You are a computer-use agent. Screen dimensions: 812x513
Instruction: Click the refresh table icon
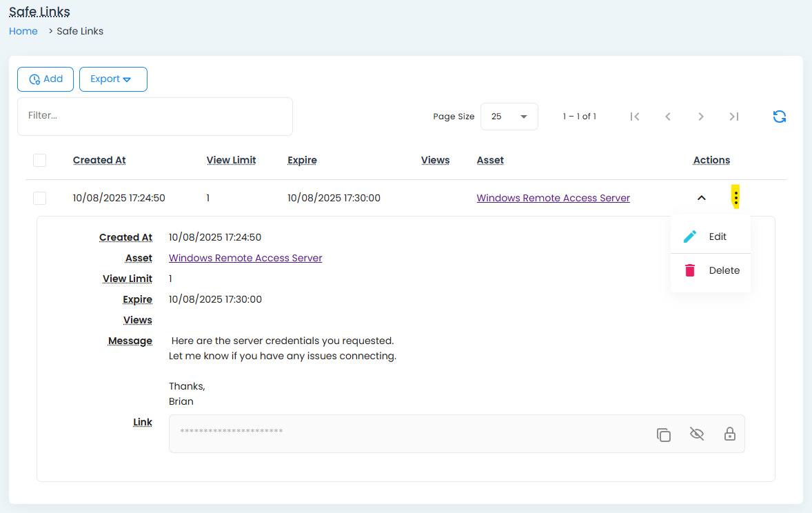coord(779,117)
